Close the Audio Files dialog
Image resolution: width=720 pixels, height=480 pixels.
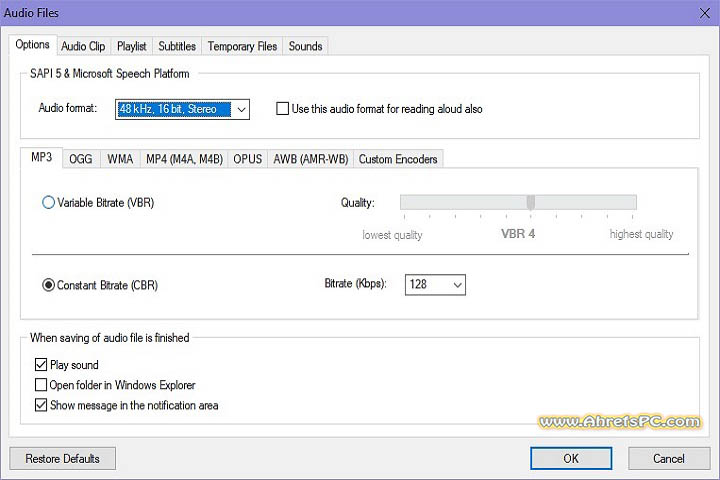coord(705,13)
